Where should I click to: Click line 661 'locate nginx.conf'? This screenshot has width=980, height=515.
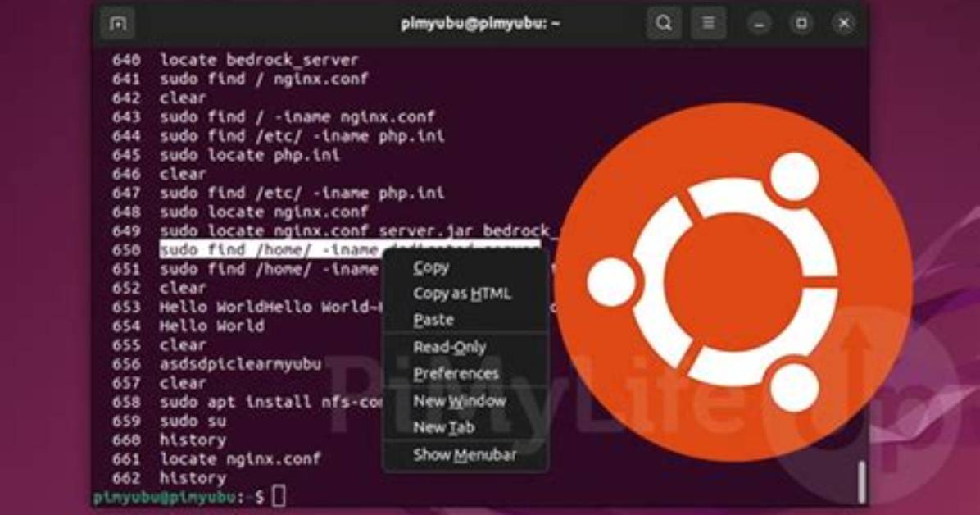pyautogui.click(x=240, y=458)
